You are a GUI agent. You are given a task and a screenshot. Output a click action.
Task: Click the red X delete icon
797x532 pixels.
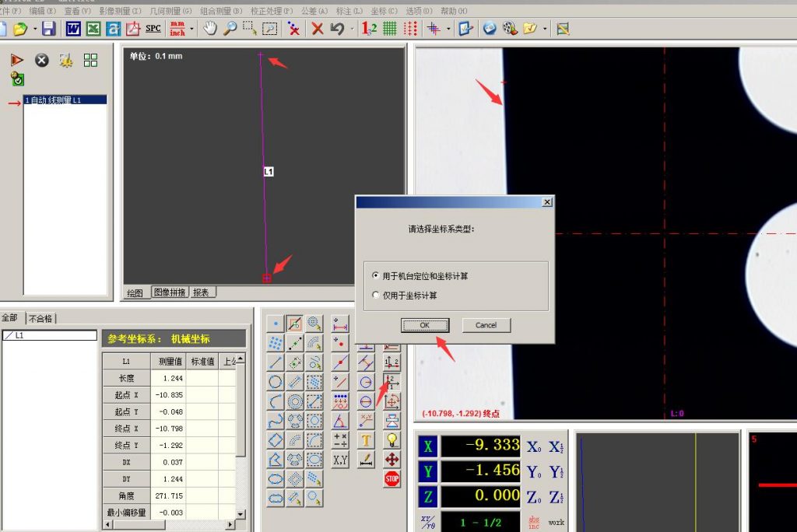click(318, 29)
